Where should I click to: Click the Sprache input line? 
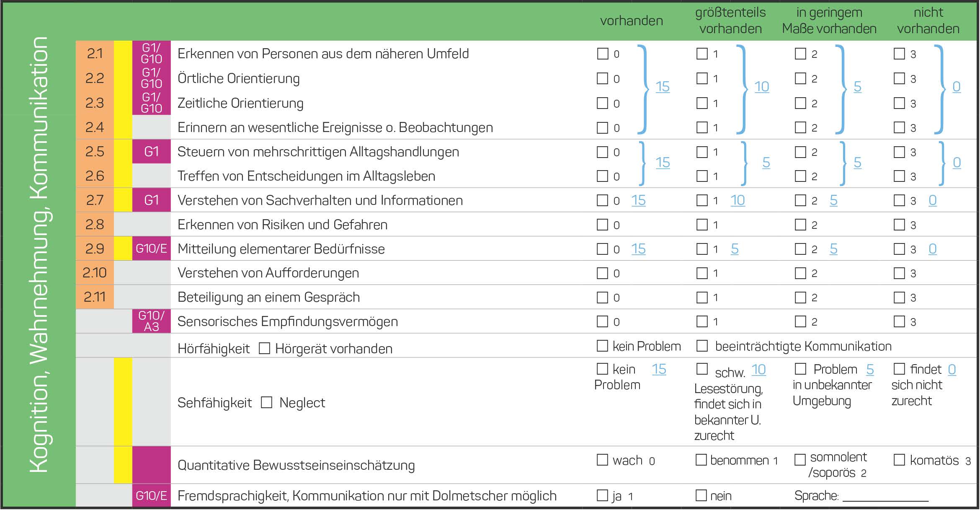pyautogui.click(x=885, y=496)
